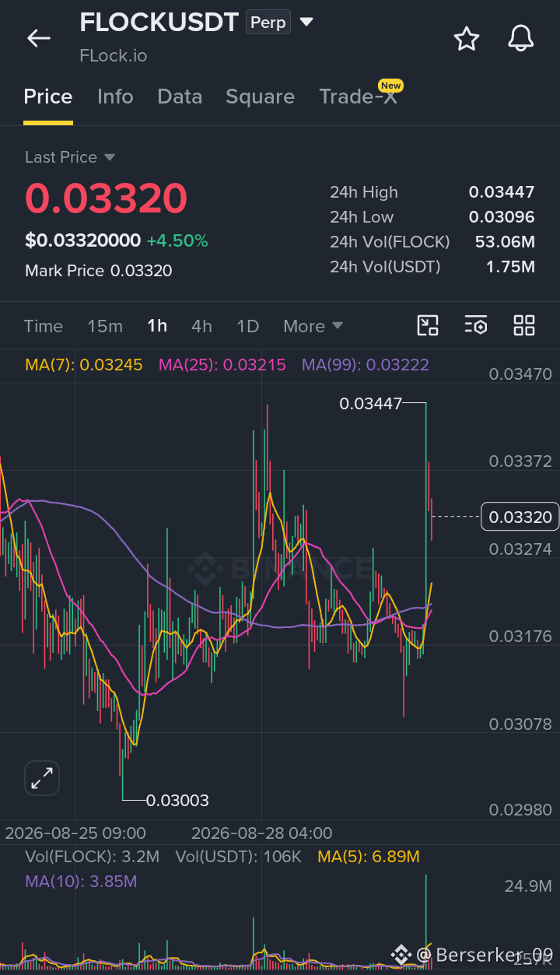Switch to the Info tab
The height and width of the screenshot is (975, 560).
(x=115, y=96)
